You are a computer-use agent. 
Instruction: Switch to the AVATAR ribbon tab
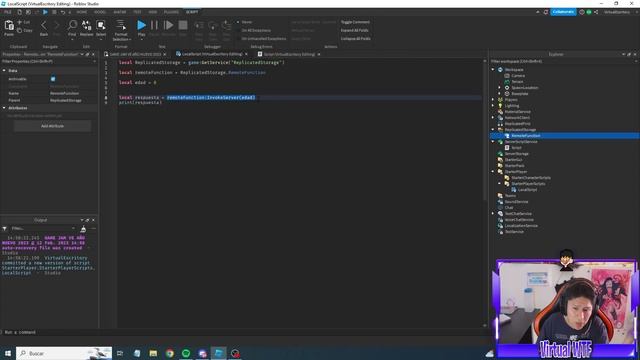(120, 12)
